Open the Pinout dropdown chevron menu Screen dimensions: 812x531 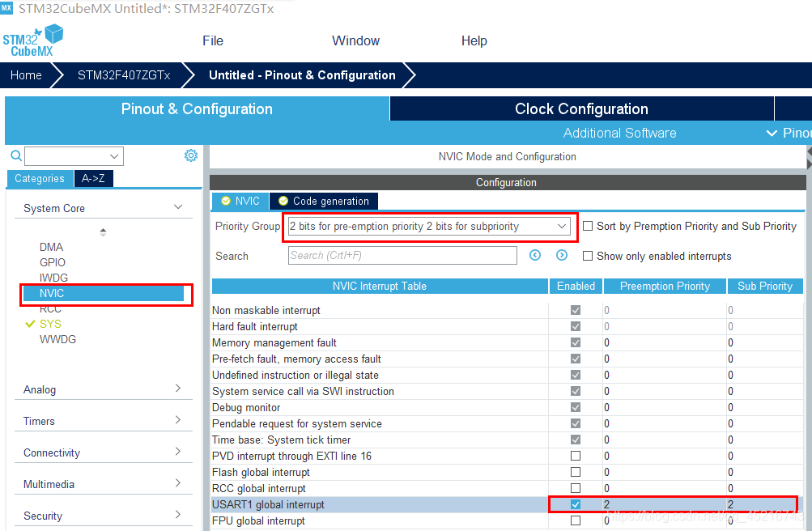(x=772, y=133)
